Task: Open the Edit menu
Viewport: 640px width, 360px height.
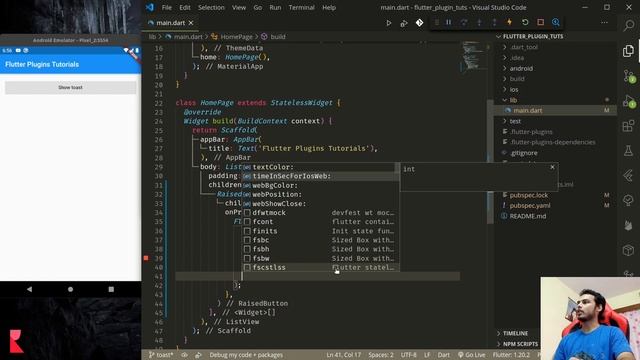Action: pos(184,7)
